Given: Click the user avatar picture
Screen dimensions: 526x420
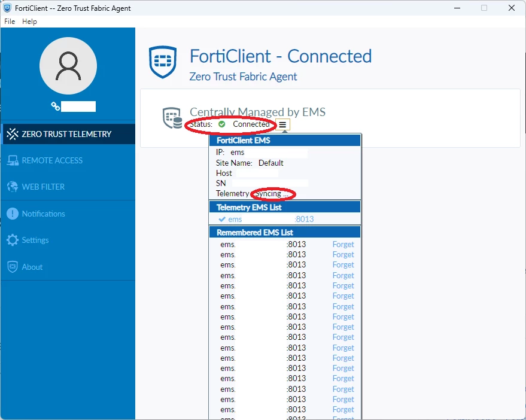Looking at the screenshot, I should click(68, 66).
